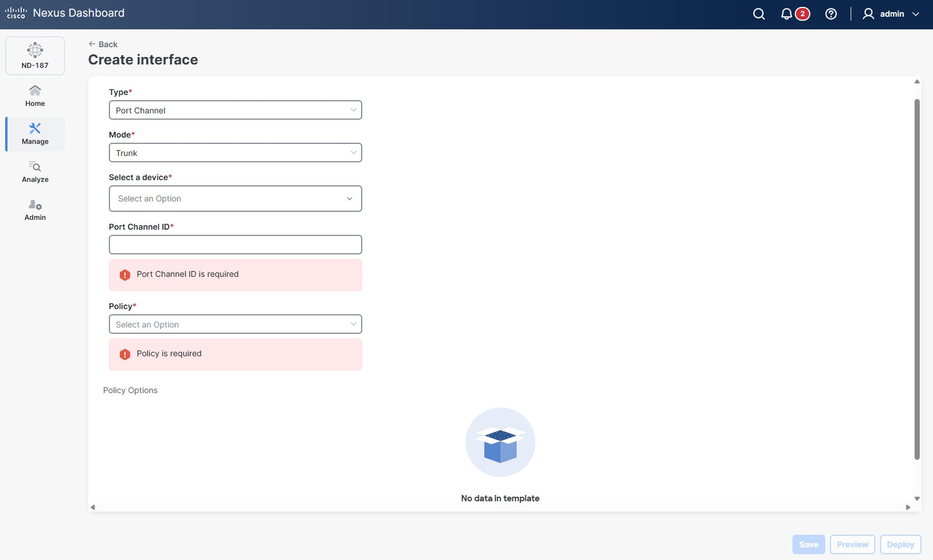Click the empty box illustration under Policy Options
Viewport: 933px width, 560px height.
tap(500, 442)
